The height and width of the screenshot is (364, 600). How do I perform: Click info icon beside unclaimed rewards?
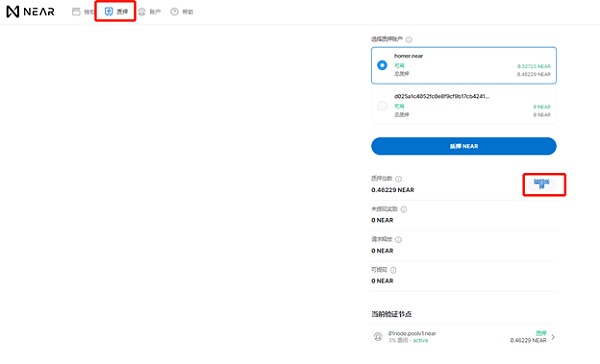(404, 209)
